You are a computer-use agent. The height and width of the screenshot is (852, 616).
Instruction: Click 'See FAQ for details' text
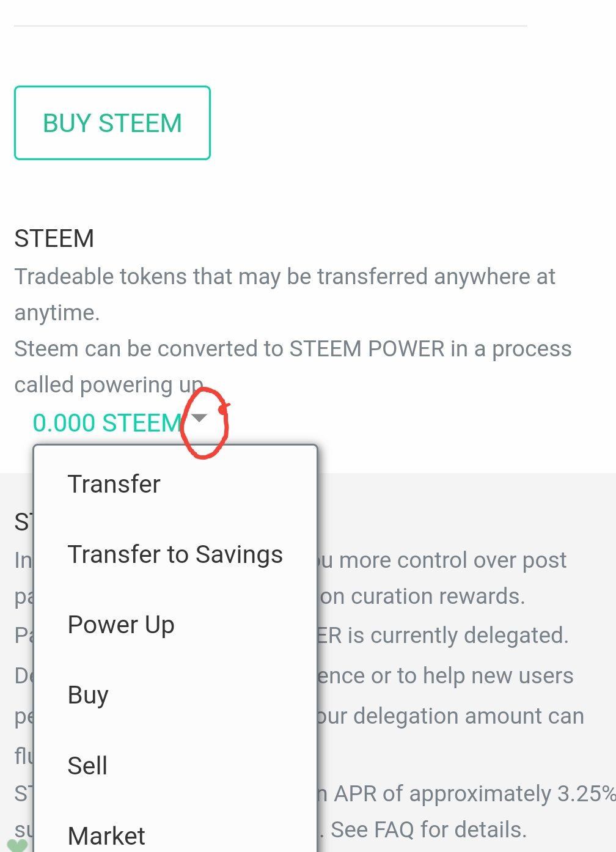(428, 829)
